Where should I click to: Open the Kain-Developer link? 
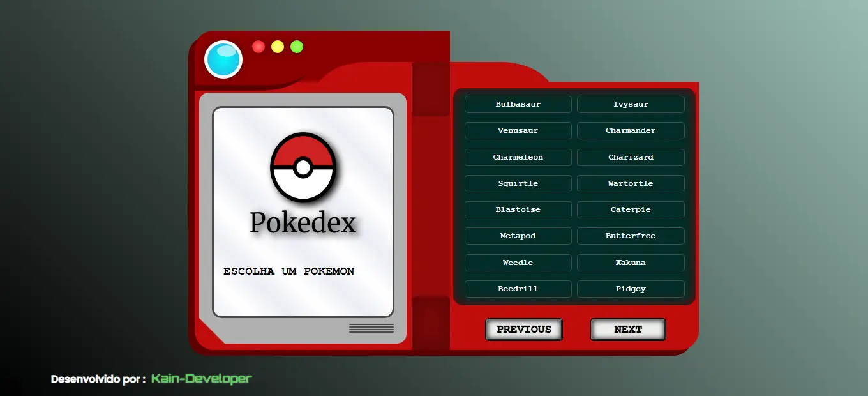201,378
